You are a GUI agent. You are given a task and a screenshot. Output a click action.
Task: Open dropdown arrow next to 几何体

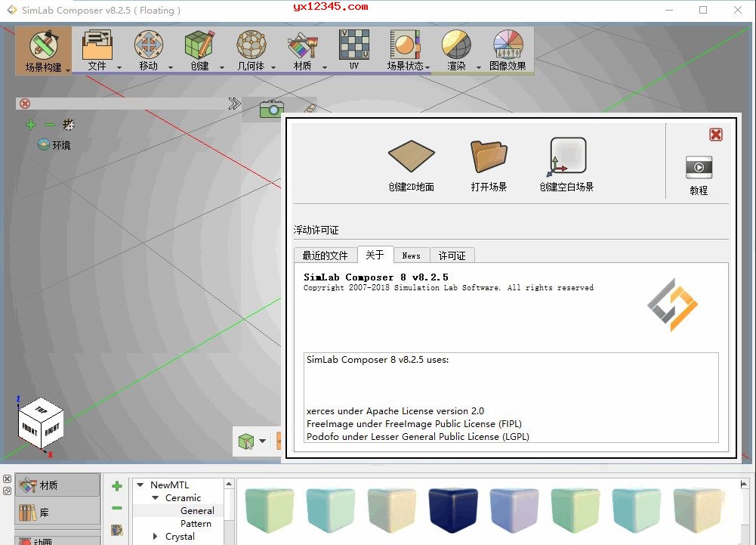[273, 67]
